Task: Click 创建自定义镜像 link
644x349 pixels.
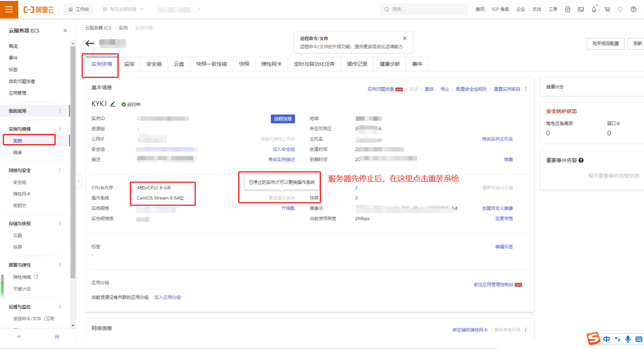Action: 497,208
